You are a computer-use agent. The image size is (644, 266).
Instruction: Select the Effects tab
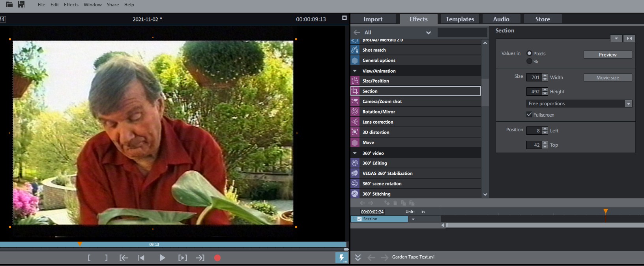click(418, 19)
